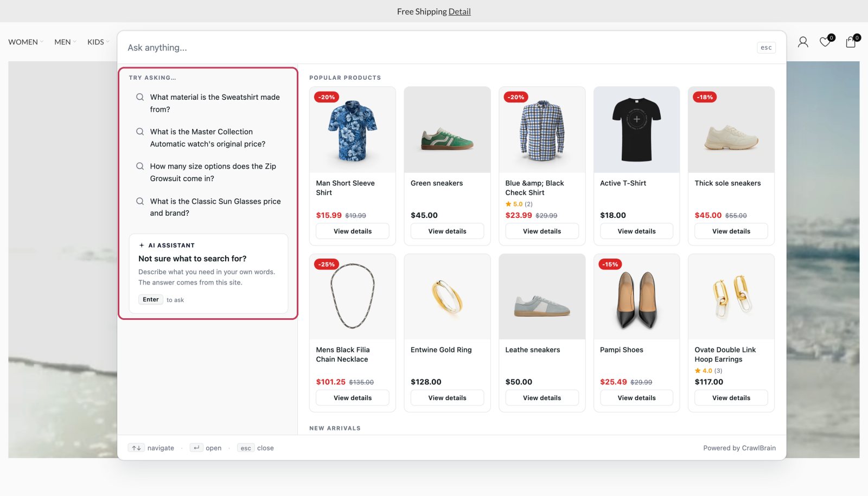This screenshot has width=868, height=496.
Task: View details for Mens Black Filia Chain Necklace
Action: 353,398
